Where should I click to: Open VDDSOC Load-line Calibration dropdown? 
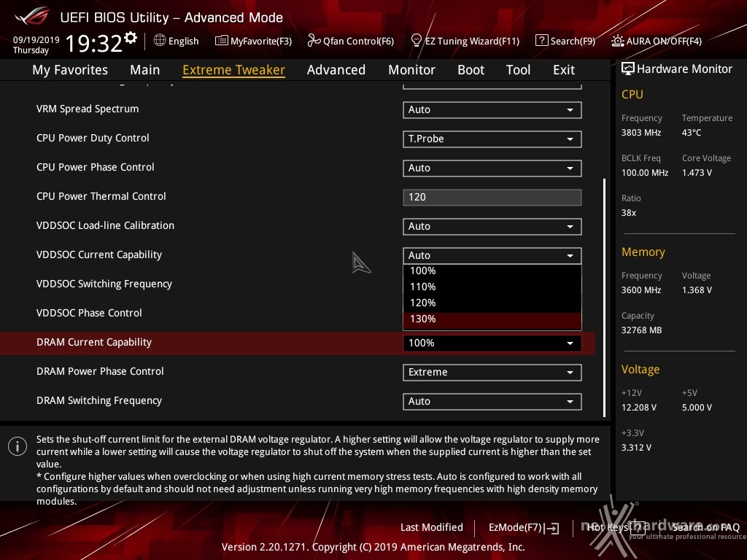pos(492,227)
